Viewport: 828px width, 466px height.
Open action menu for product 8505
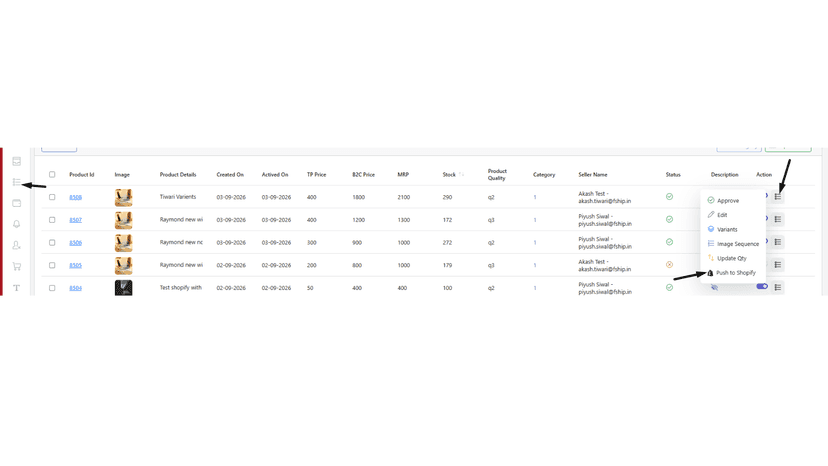[x=778, y=265]
